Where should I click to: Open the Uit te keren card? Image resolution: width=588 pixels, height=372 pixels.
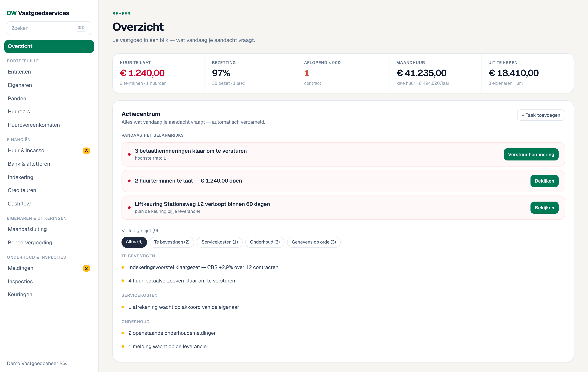(527, 73)
